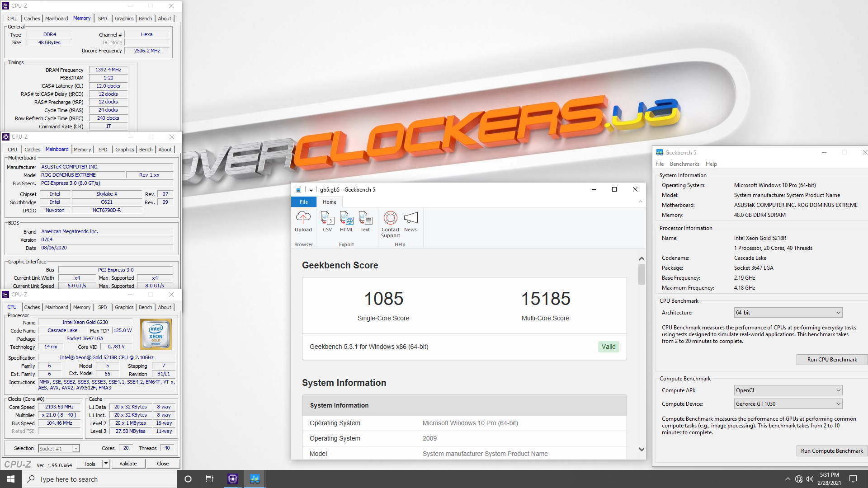Viewport: 868px width, 488px height.
Task: Click the Geekbench save icon in title bar
Action: (298, 190)
